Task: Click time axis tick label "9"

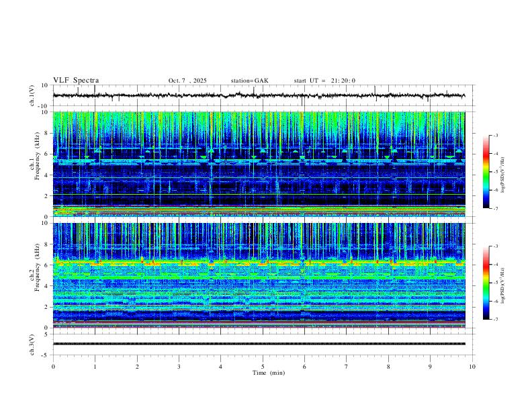Action: 430,367
